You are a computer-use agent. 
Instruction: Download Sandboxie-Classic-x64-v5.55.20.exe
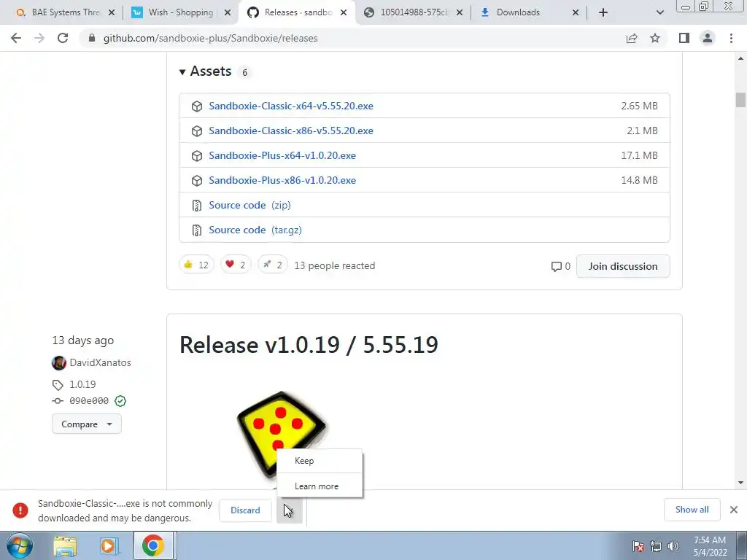pyautogui.click(x=290, y=106)
